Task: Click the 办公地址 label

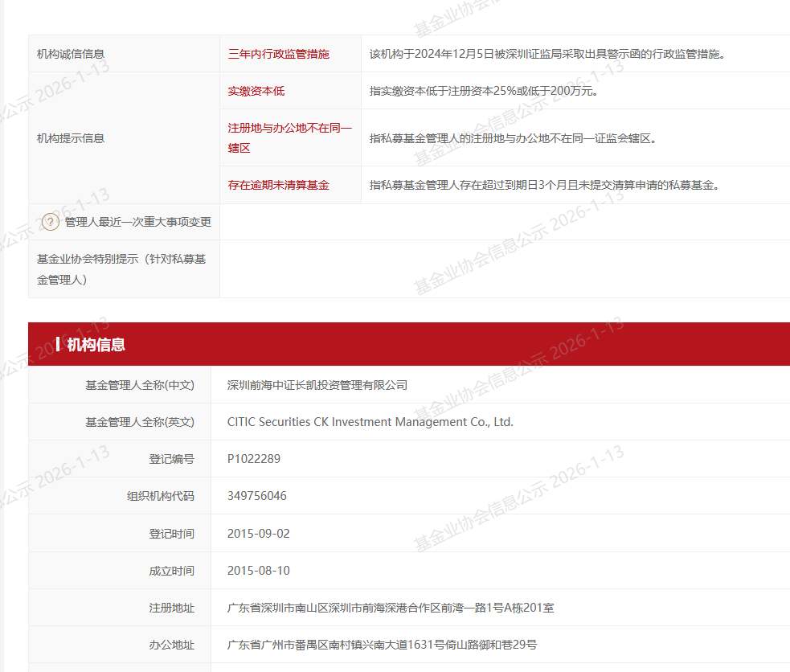Action: (x=172, y=645)
